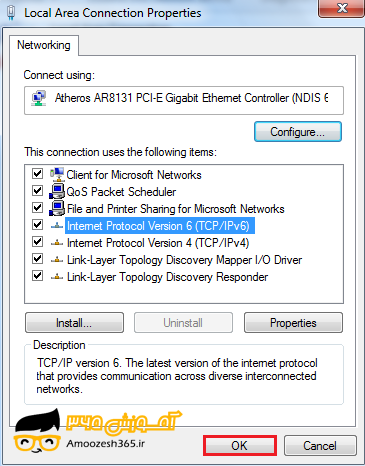Click the IPv4 protocol network icon
Viewport: 365px width, 466px height.
tap(57, 243)
